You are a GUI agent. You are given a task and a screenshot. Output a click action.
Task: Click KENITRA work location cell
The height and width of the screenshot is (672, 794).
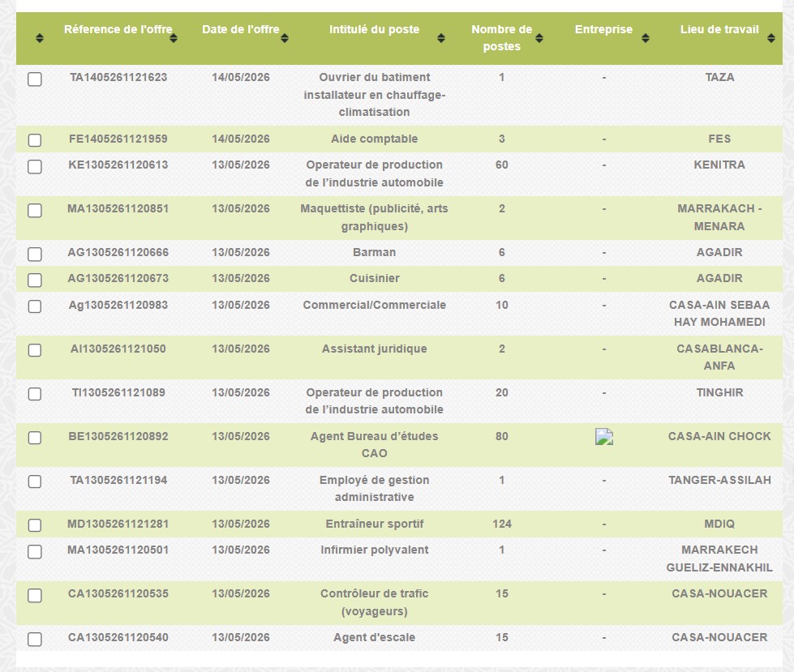pos(719,165)
